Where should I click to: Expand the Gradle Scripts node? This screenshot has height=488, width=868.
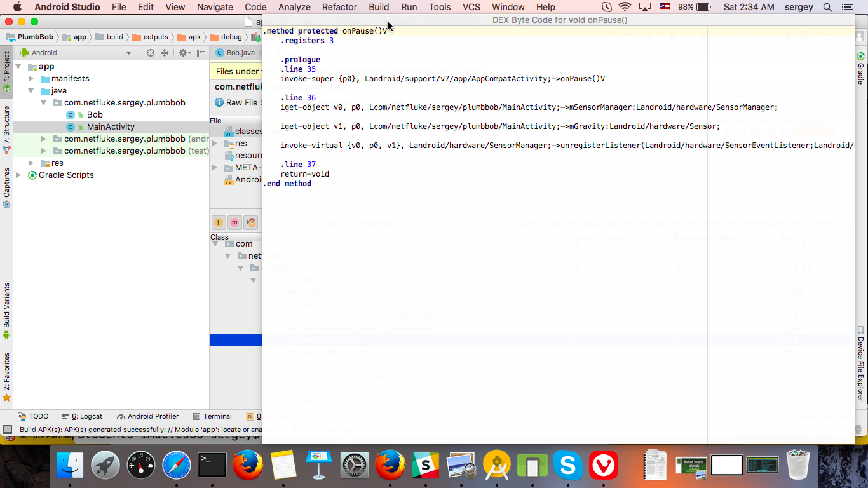click(18, 175)
